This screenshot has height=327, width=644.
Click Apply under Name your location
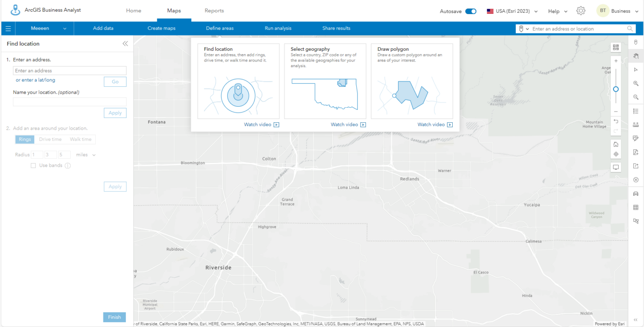tap(115, 113)
